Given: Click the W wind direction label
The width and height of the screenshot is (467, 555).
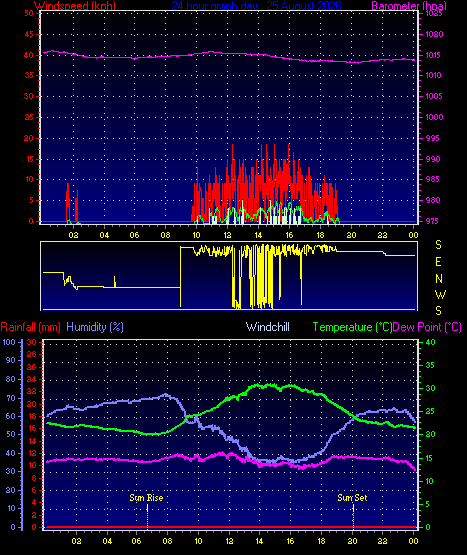Looking at the screenshot, I should pos(440,294).
